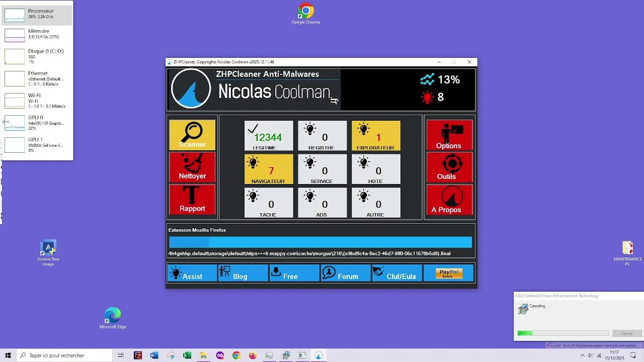644x362 pixels.
Task: Click the volume speaker tray icon
Action: click(x=591, y=355)
